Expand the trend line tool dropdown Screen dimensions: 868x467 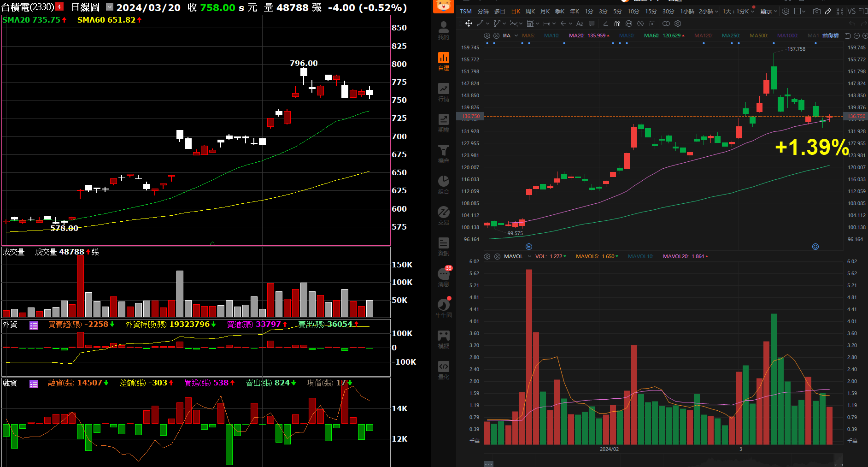tap(487, 24)
